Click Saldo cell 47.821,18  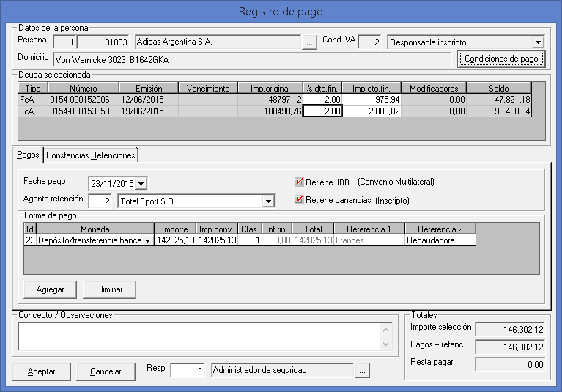[x=498, y=100]
